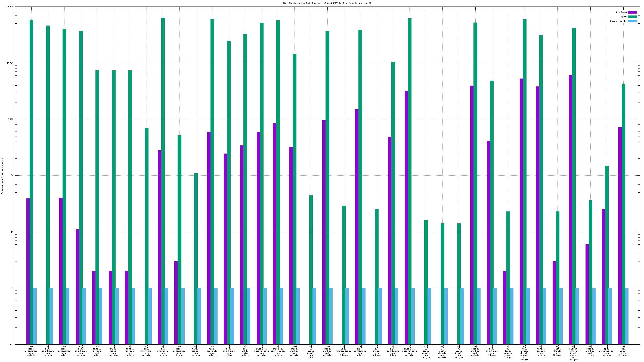This screenshot has height=362, width=644.
Task: Click the 12.apews.org 3 hops label
Action: (377, 351)
